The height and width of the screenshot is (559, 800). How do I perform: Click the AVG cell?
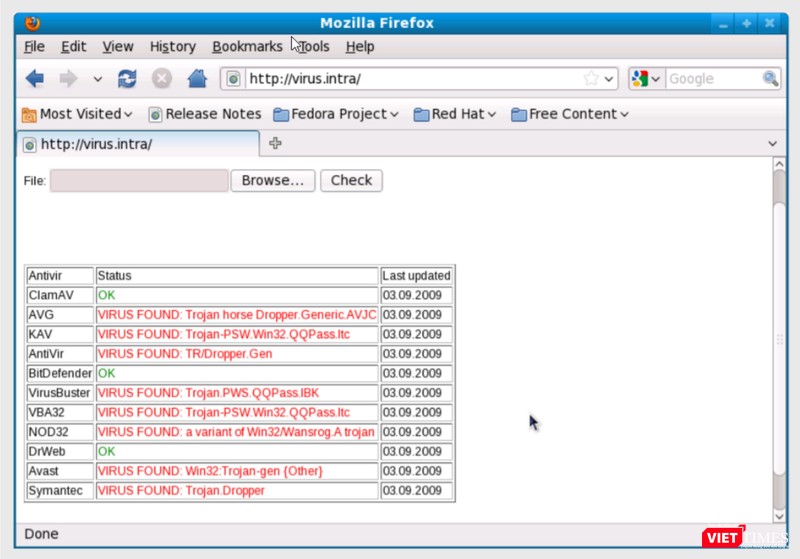(x=60, y=315)
